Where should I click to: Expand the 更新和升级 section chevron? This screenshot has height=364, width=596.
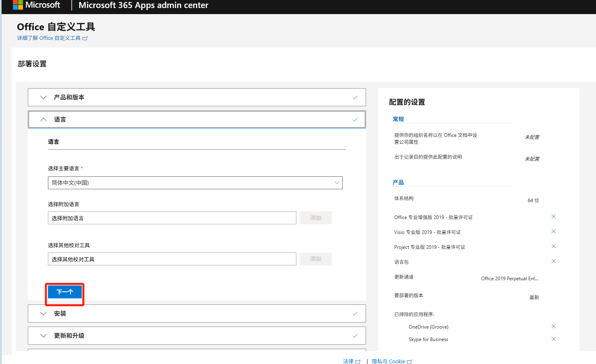coord(43,336)
